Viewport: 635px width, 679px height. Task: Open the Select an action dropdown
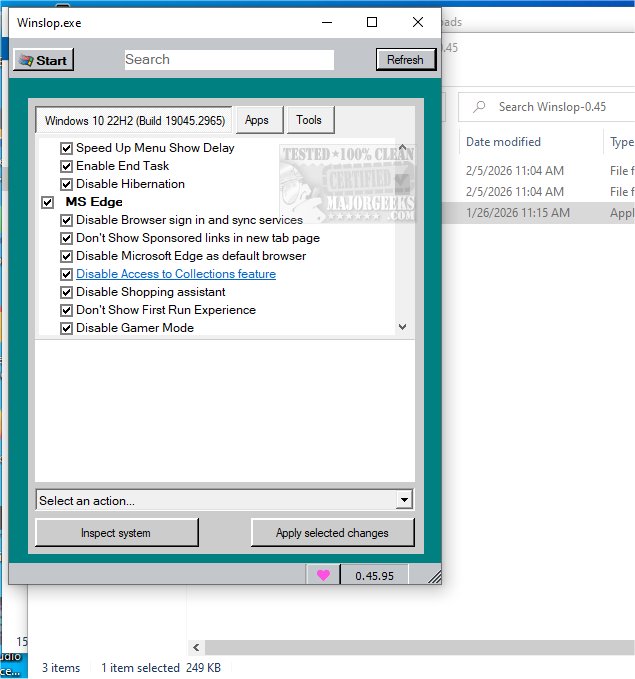pos(404,500)
